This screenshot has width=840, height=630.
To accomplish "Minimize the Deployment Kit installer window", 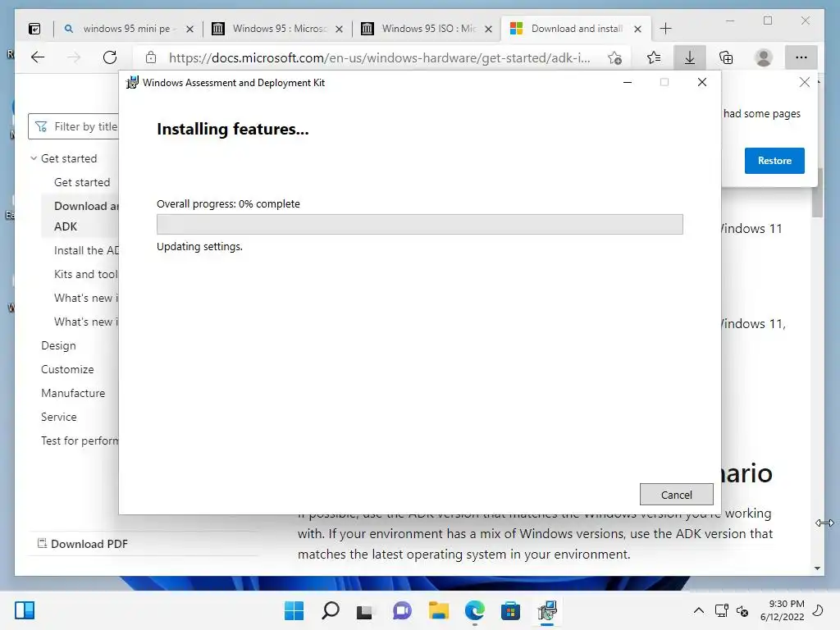I will [x=628, y=83].
